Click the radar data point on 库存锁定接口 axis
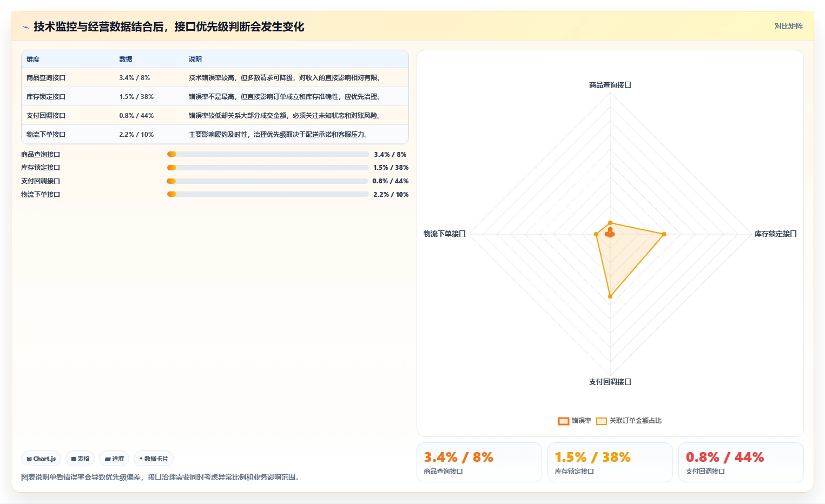The width and height of the screenshot is (825, 504). pyautogui.click(x=664, y=234)
